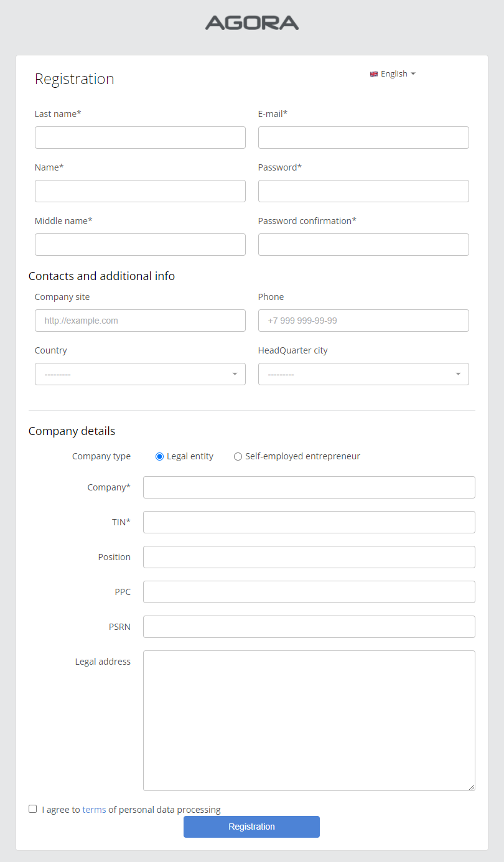
Task: Click the Legal address resize handle
Action: 472,787
